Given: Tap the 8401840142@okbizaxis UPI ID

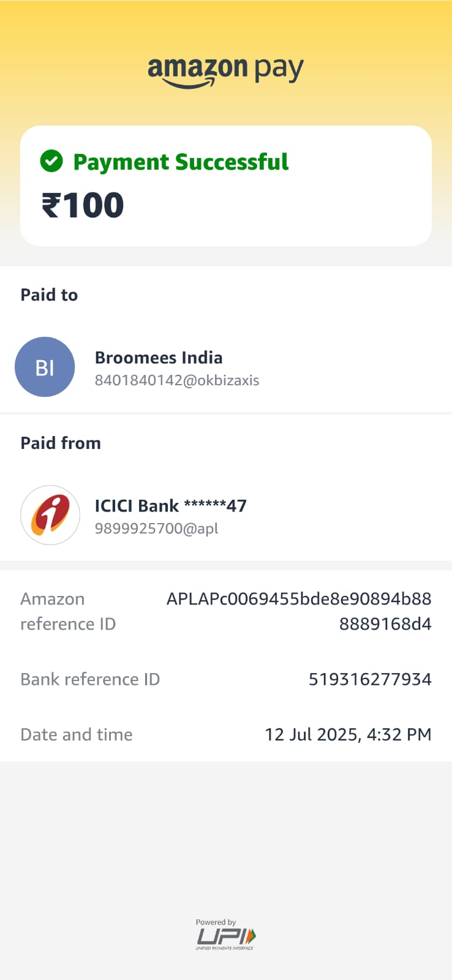Looking at the screenshot, I should click(x=177, y=380).
